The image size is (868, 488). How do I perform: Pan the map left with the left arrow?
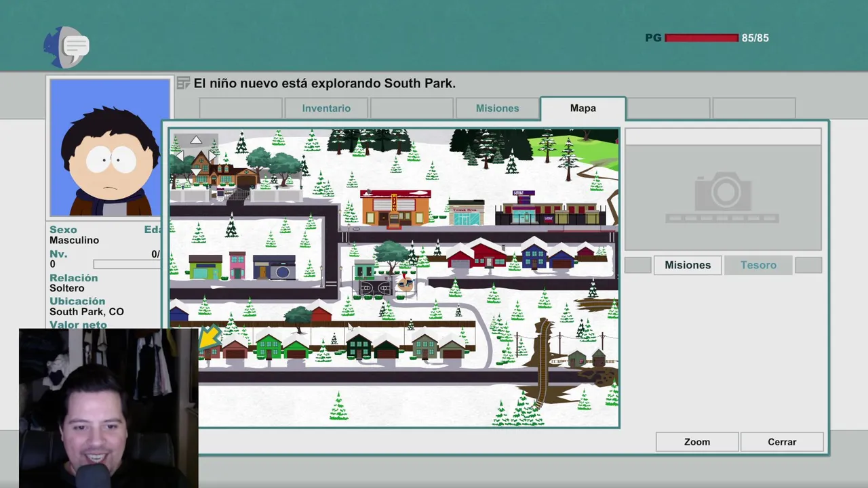click(x=178, y=156)
